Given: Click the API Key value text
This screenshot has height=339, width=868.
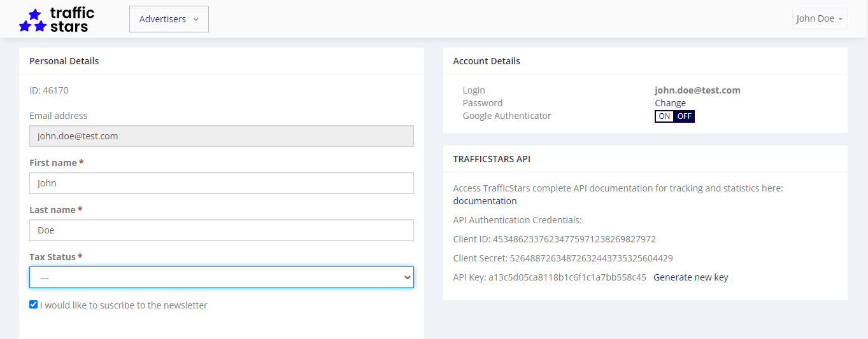Looking at the screenshot, I should (567, 277).
